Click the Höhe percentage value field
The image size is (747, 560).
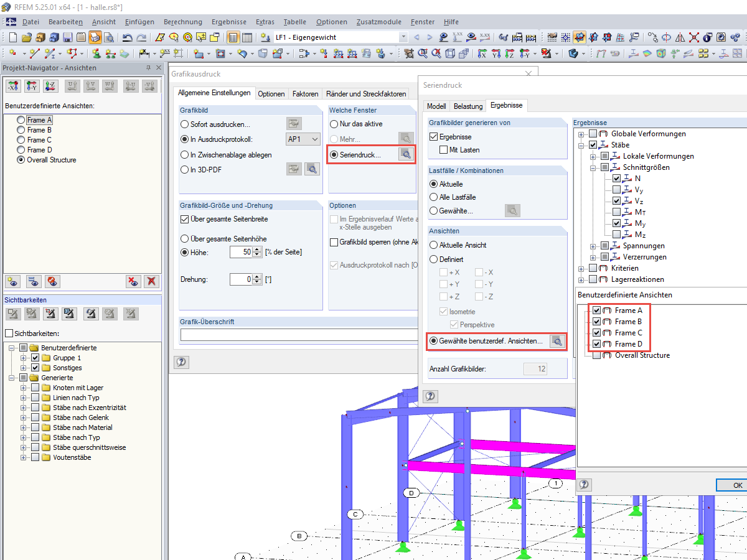(x=240, y=252)
